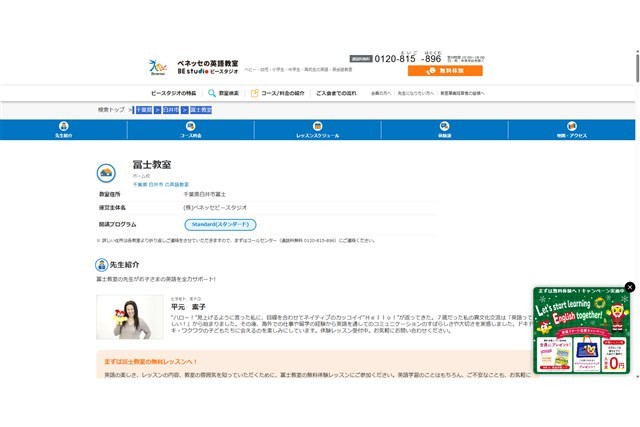
Task: Click the text (株)ベネッセビースタジオ
Action: pyautogui.click(x=215, y=208)
